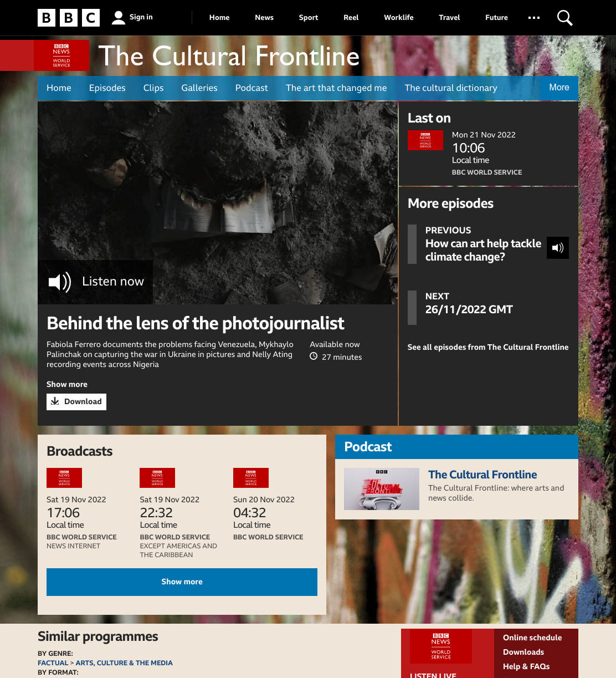Open the Online schedule link
This screenshot has height=678, width=616.
tap(532, 638)
